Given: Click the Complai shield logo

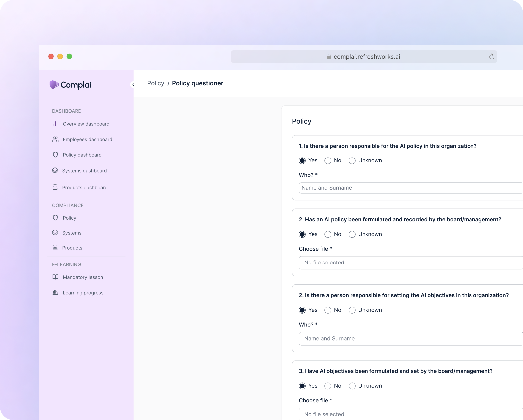Looking at the screenshot, I should [x=53, y=85].
